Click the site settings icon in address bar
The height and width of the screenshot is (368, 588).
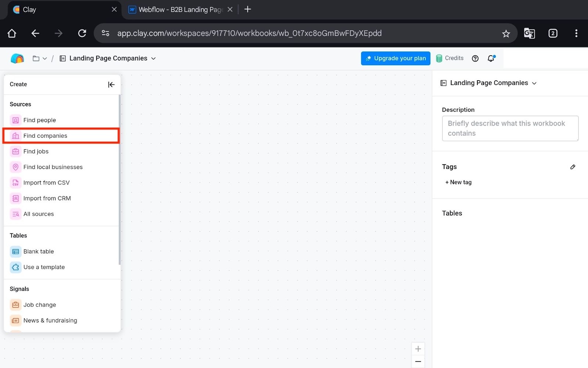tap(105, 33)
